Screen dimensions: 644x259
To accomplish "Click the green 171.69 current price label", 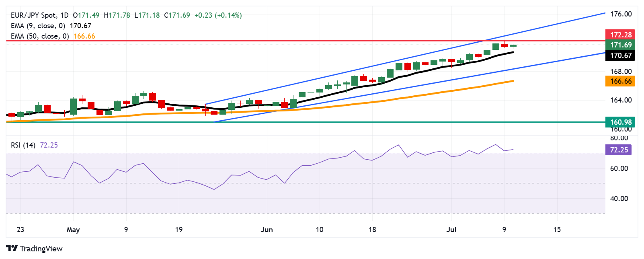I will (620, 45).
